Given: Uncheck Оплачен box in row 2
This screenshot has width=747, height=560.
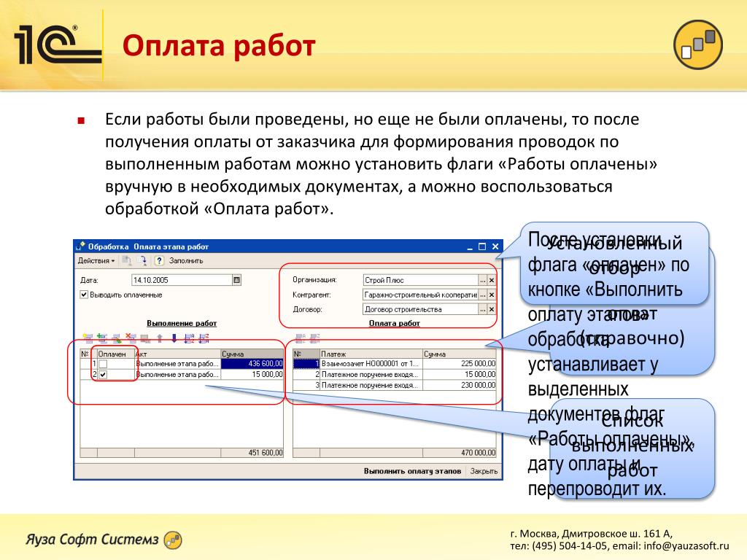Looking at the screenshot, I should point(103,375).
